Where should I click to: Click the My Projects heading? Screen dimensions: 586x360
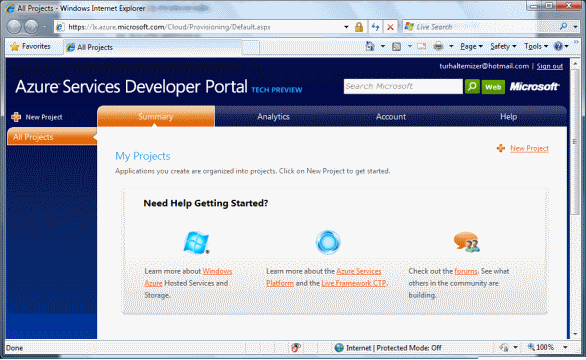coord(142,156)
